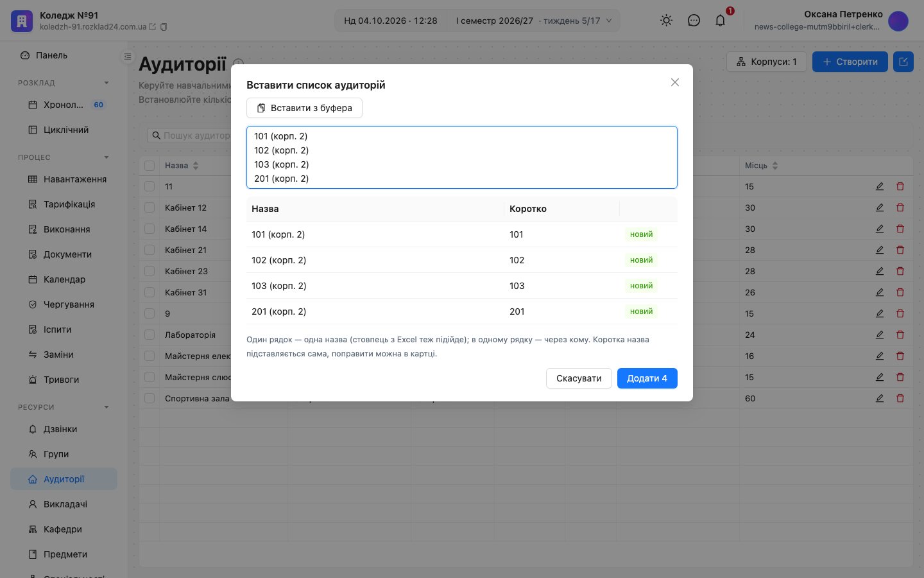The image size is (924, 578).
Task: Open the notifications bell
Action: [721, 21]
